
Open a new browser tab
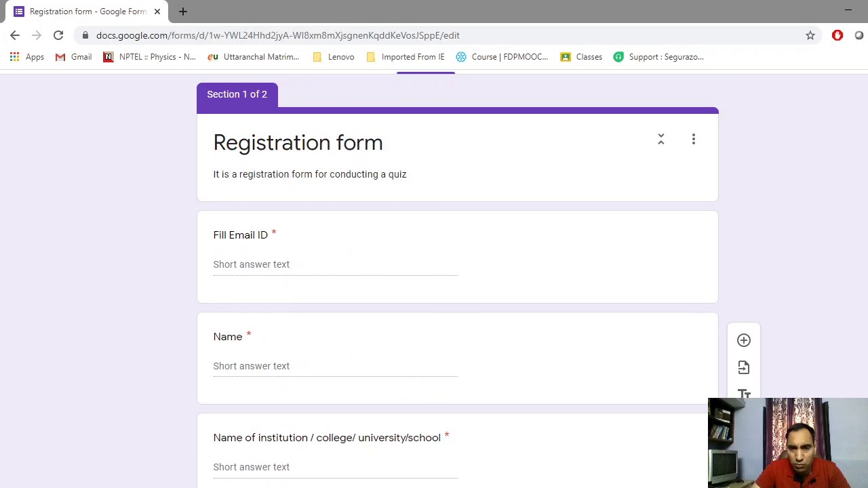(183, 12)
